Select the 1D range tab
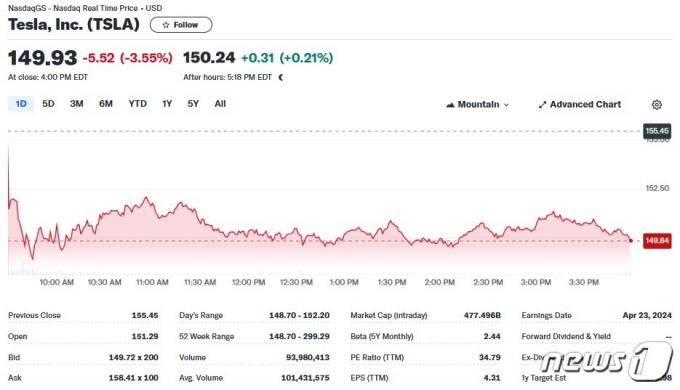 (21, 104)
